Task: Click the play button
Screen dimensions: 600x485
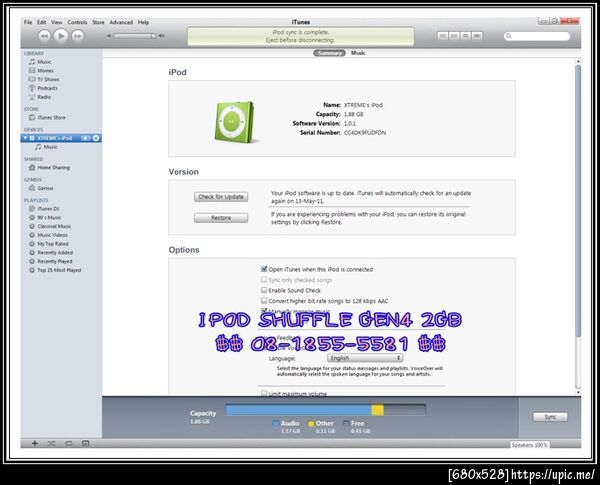Action: click(x=60, y=36)
